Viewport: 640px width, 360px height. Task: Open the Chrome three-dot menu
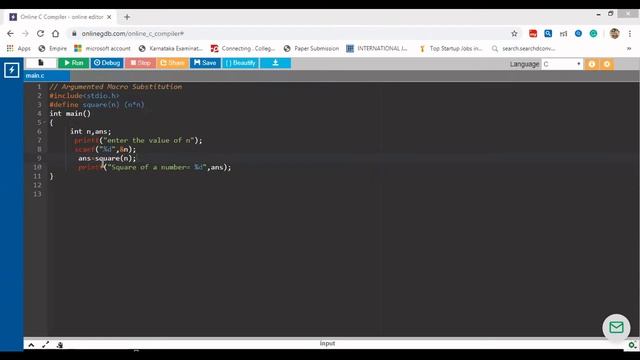tap(630, 33)
